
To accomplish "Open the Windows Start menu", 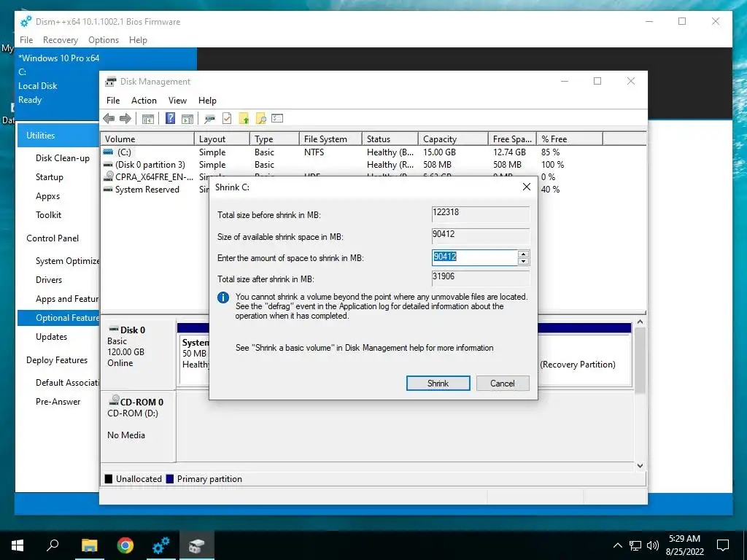I will click(18, 545).
